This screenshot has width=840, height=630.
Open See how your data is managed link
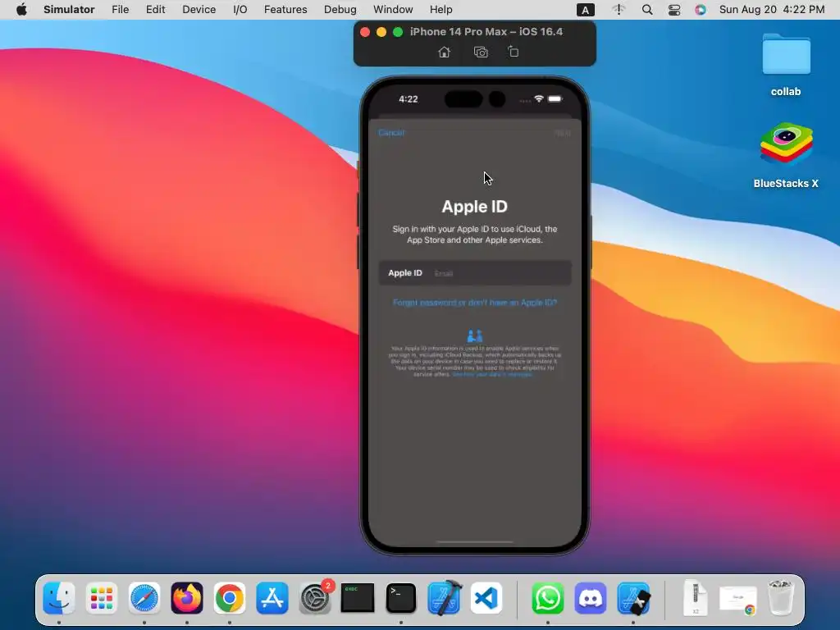(x=492, y=374)
